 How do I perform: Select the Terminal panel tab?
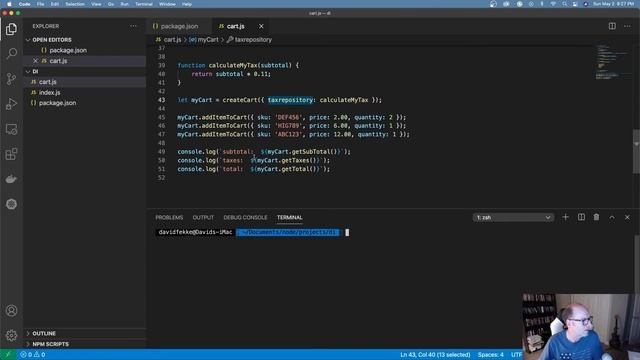pyautogui.click(x=289, y=218)
